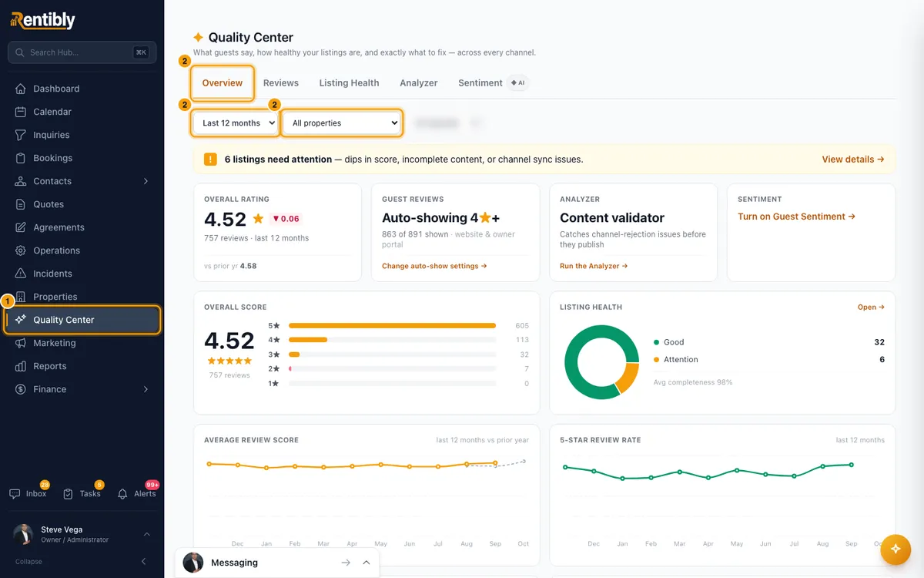
Task: Click the "Auto-showing 4★+" heading
Action: 441,218
